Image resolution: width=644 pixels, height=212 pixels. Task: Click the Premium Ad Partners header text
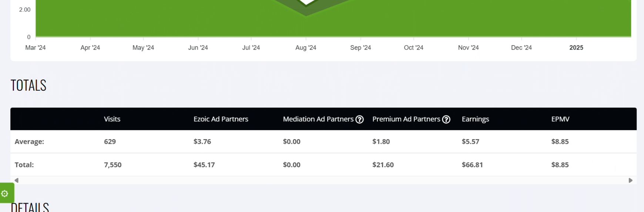pos(406,119)
